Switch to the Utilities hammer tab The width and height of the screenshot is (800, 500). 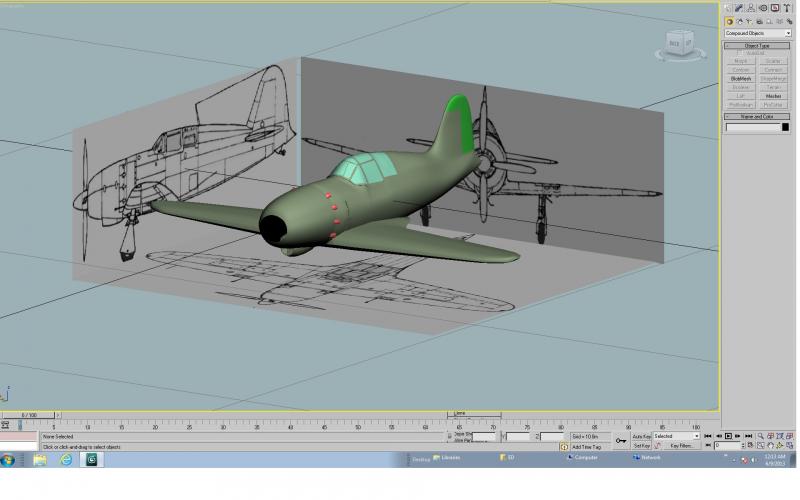click(787, 8)
